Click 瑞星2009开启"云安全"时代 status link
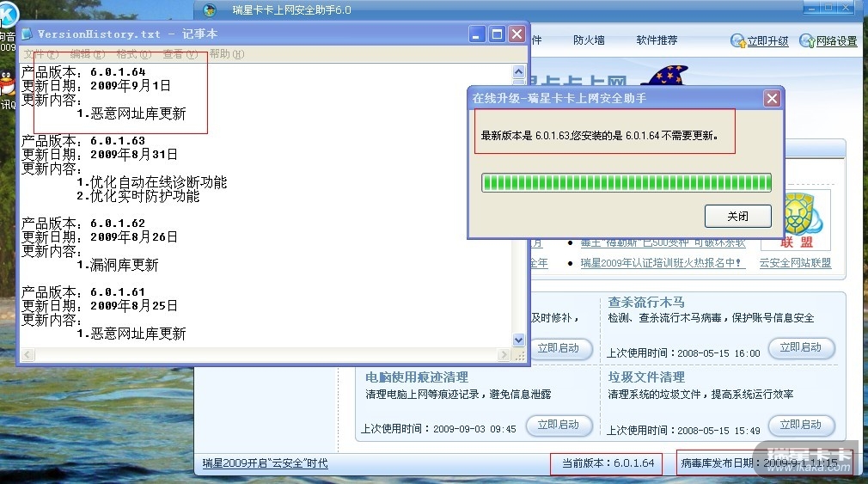Image resolution: width=868 pixels, height=484 pixels. coord(265,463)
